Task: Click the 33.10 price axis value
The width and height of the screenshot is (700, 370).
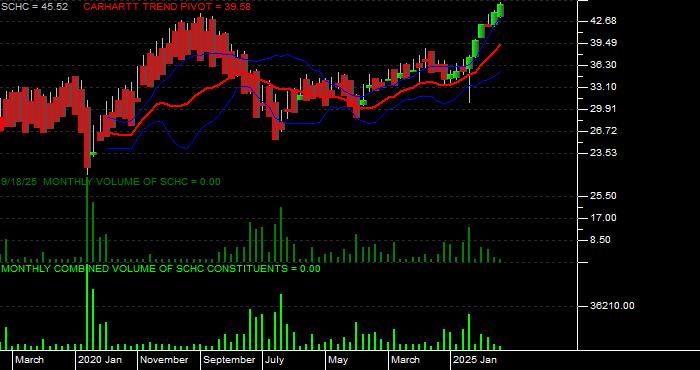Action: pos(604,87)
